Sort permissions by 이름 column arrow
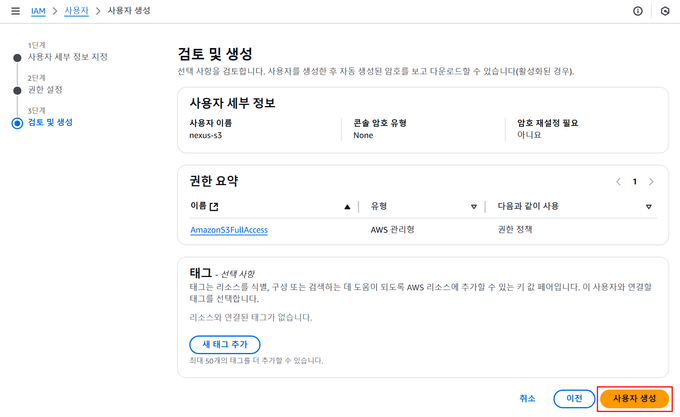Screen dimensions: 680x417 tap(347, 206)
